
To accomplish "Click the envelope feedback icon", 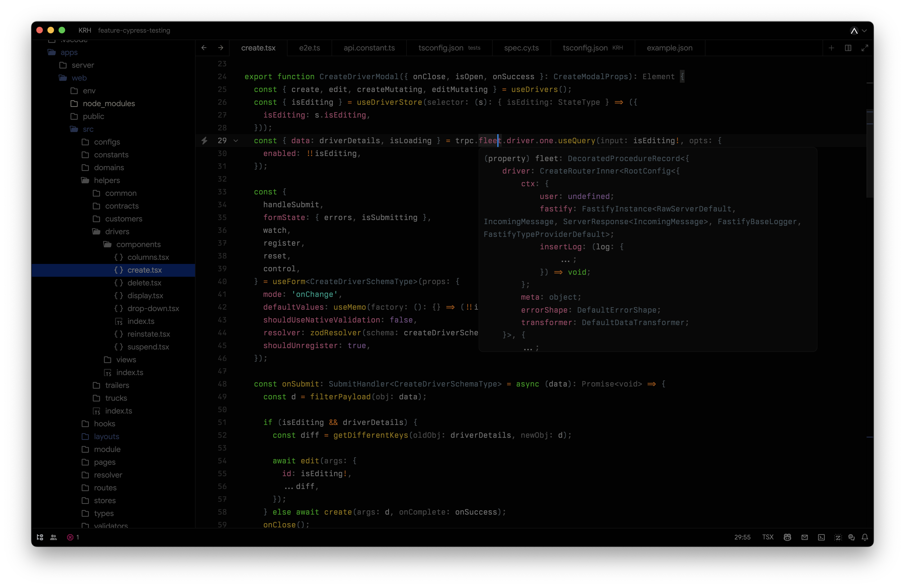I will point(805,537).
